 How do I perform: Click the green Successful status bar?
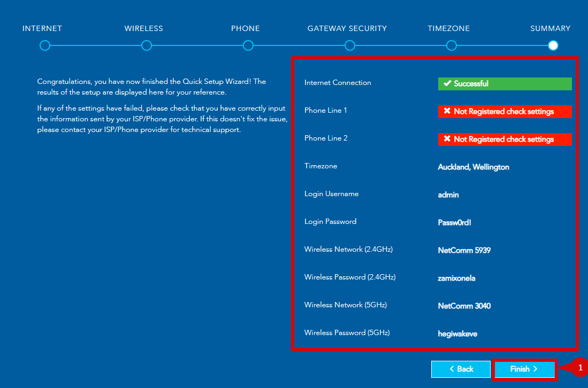tap(505, 84)
